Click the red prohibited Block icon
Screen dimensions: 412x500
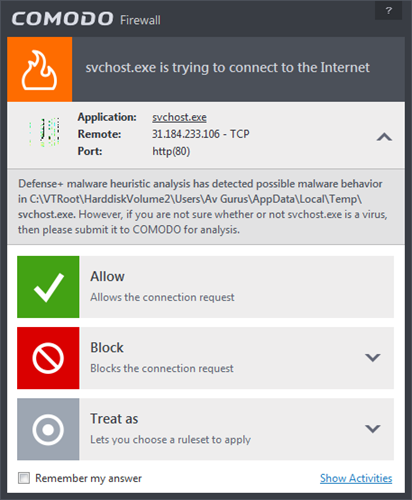48,358
